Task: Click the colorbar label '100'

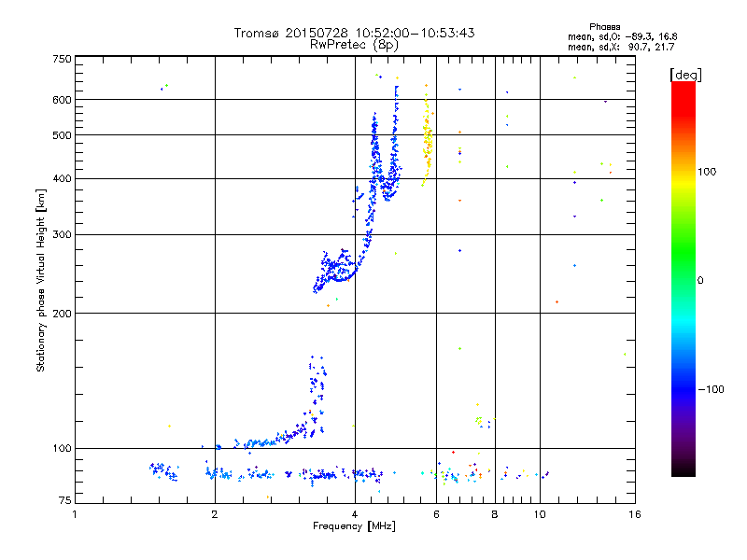Action: (707, 172)
